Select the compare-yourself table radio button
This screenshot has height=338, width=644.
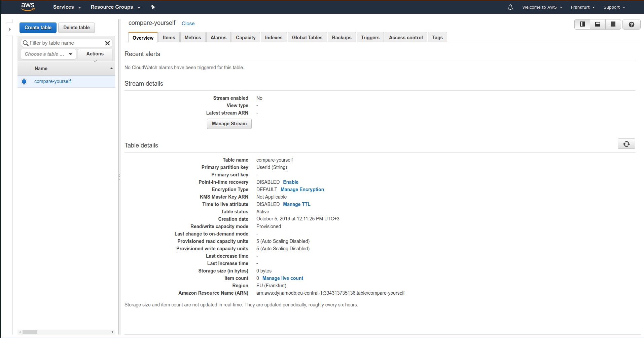24,81
